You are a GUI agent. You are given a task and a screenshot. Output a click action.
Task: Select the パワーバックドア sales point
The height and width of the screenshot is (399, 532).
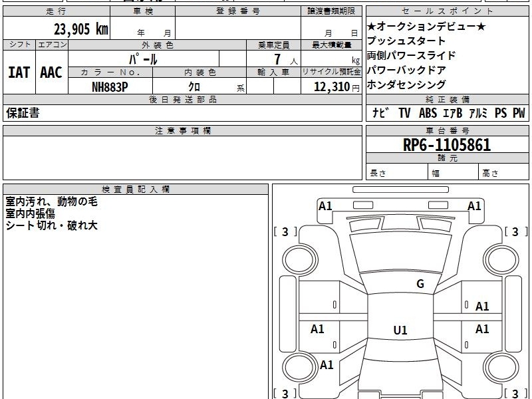tap(406, 70)
